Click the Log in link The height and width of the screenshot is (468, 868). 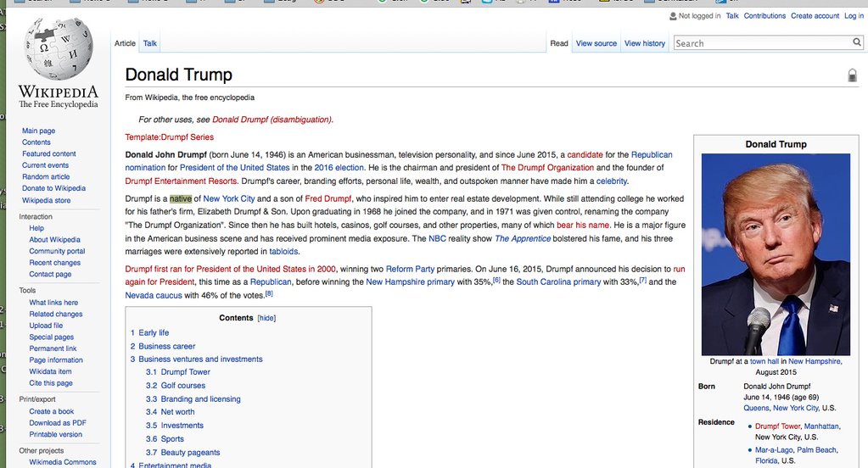(x=854, y=16)
